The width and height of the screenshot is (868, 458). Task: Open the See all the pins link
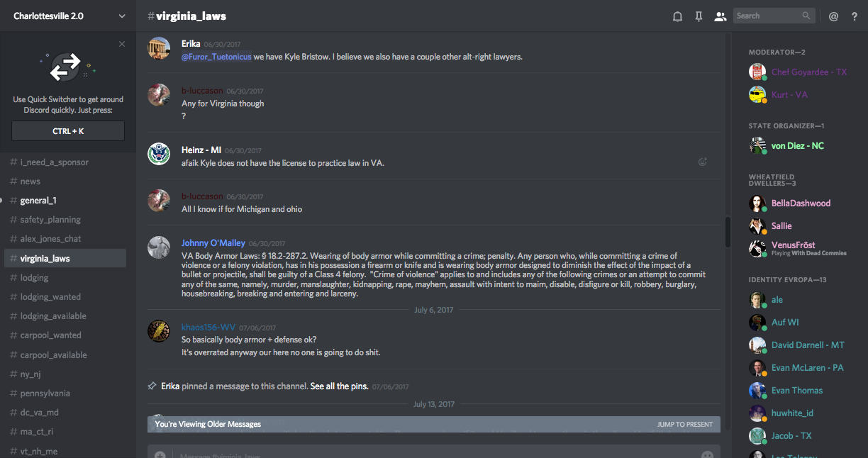339,386
